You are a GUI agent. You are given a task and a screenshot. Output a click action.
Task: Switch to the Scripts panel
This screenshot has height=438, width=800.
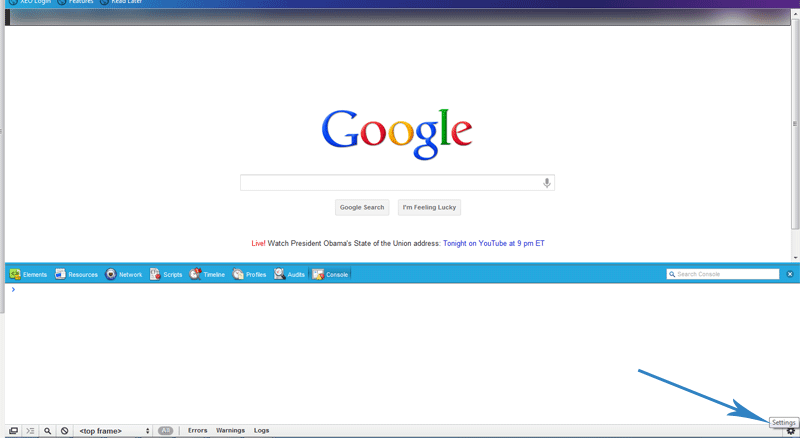tap(166, 275)
